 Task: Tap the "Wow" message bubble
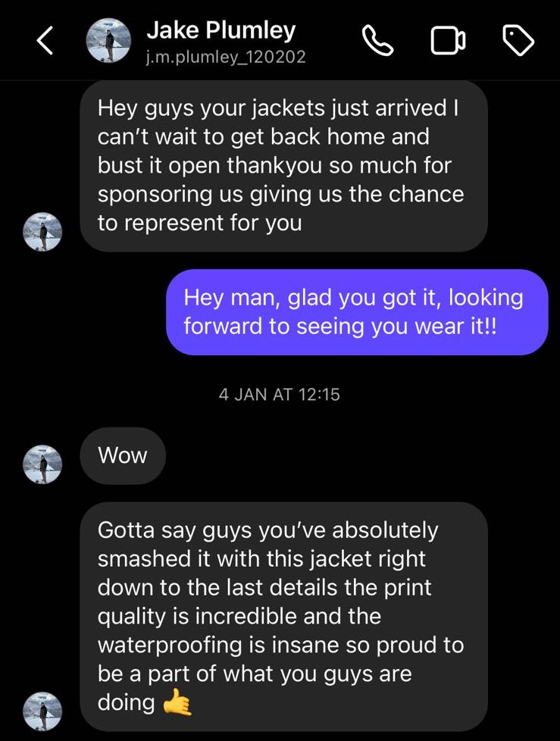click(123, 455)
